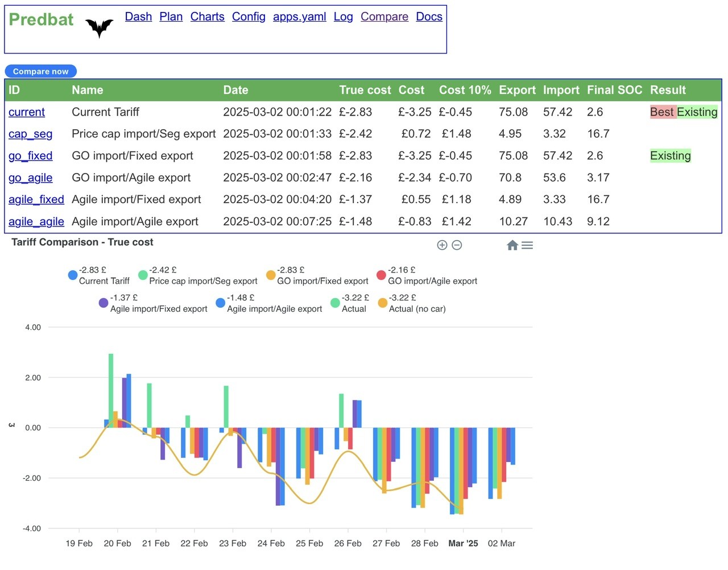This screenshot has width=728, height=570.
Task: Open the apps.yaml editor link
Action: coord(300,17)
